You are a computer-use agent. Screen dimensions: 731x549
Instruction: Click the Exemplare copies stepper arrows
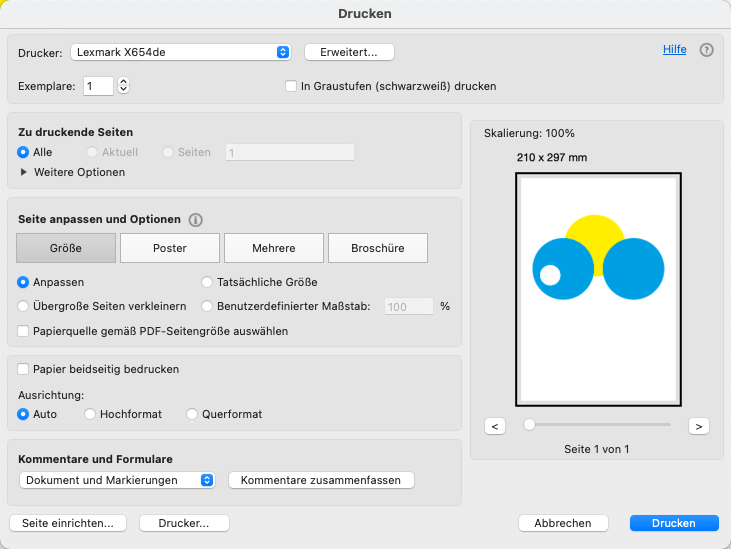[124, 86]
